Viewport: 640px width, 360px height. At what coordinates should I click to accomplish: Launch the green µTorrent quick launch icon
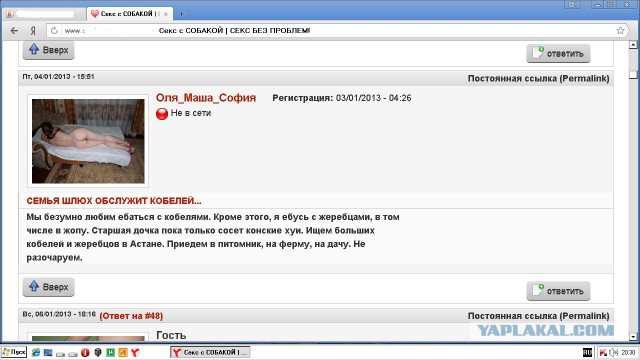[x=110, y=353]
